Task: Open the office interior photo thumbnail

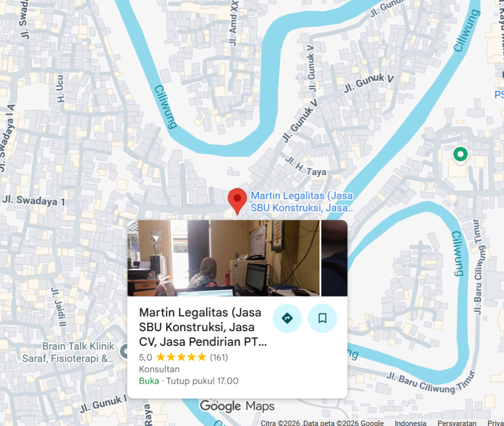Action: click(223, 258)
